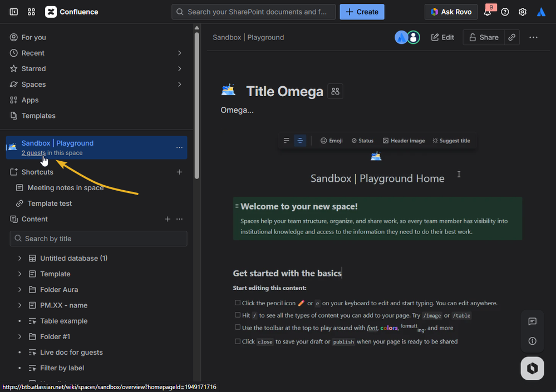
Task: Expand the Spaces menu chevron
Action: coord(179,85)
